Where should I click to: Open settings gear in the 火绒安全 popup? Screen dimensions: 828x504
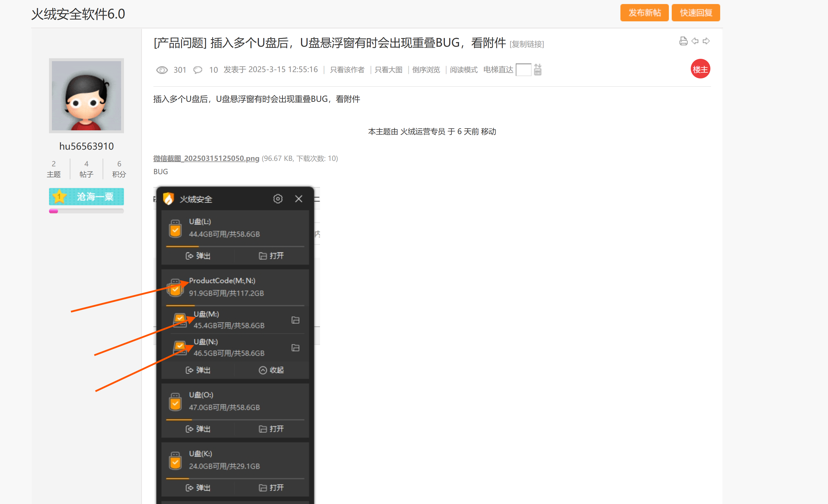[x=278, y=199]
